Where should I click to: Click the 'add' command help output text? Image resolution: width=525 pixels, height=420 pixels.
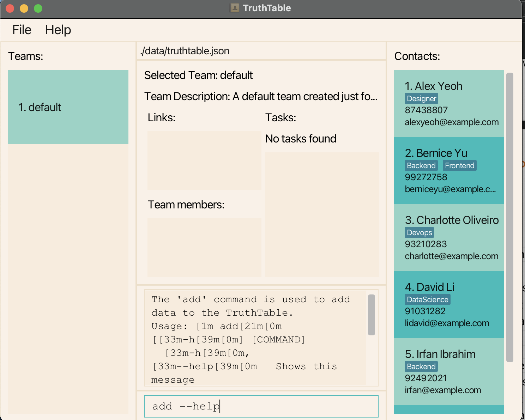pos(255,339)
